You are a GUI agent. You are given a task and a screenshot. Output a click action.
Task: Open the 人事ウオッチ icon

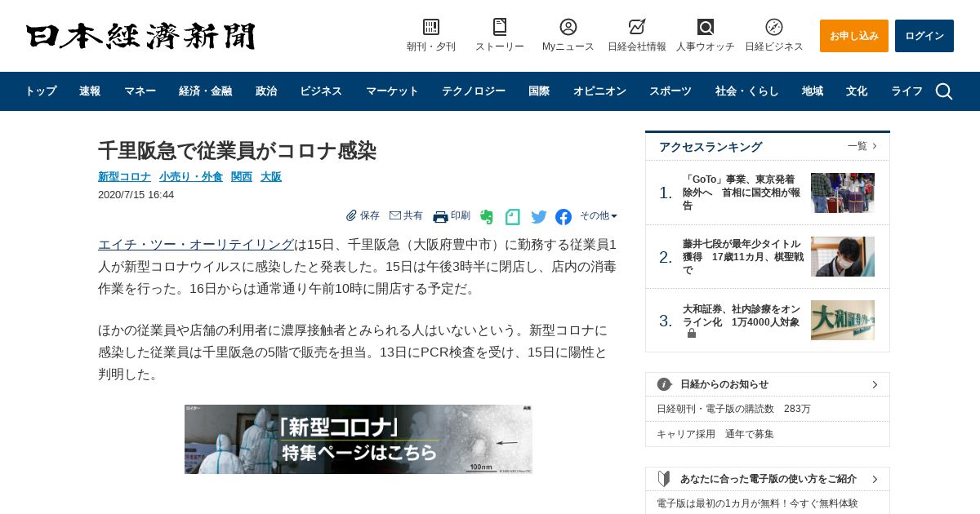706,27
